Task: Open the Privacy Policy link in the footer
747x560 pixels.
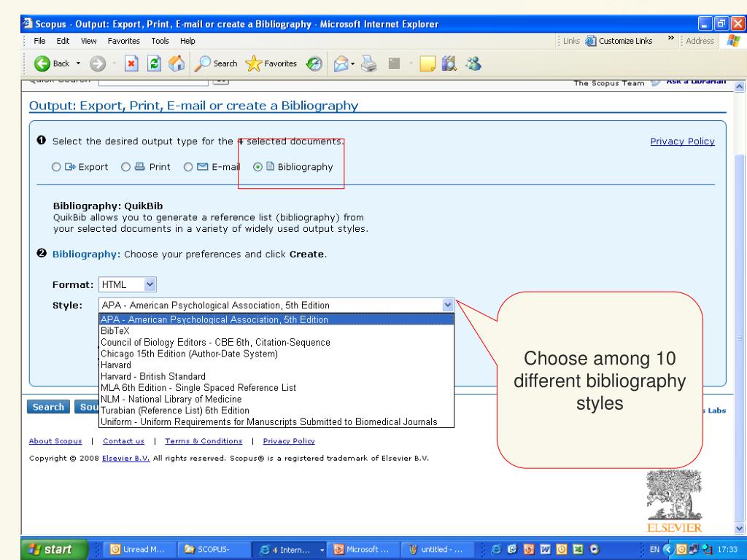Action: [x=289, y=441]
